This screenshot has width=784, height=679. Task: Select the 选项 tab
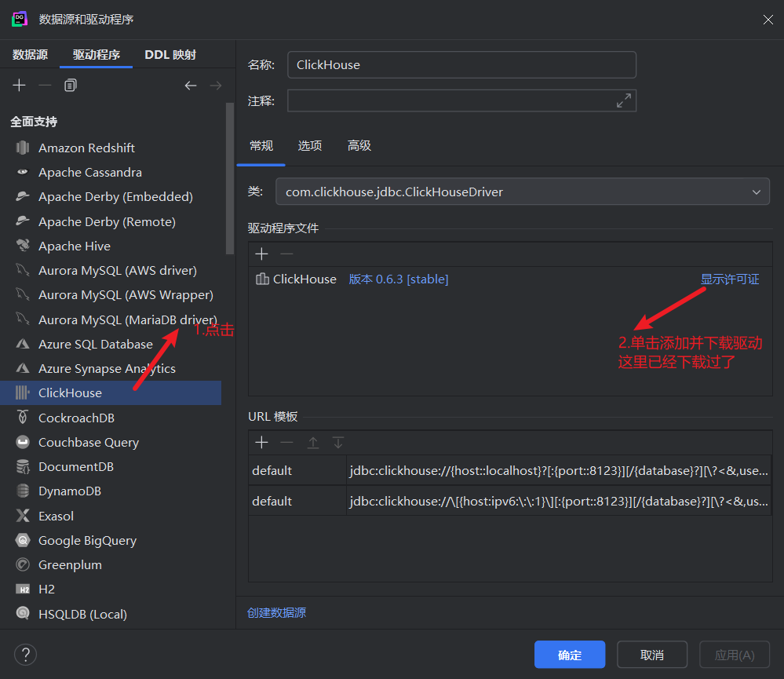pyautogui.click(x=310, y=145)
